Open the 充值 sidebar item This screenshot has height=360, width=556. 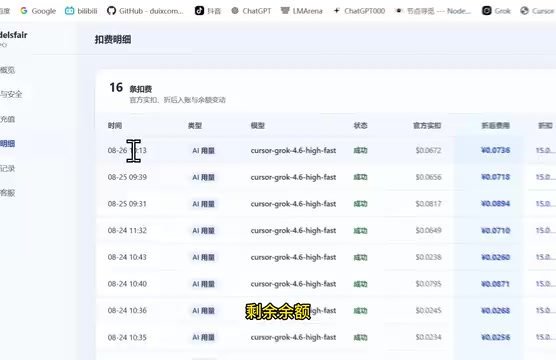7,119
